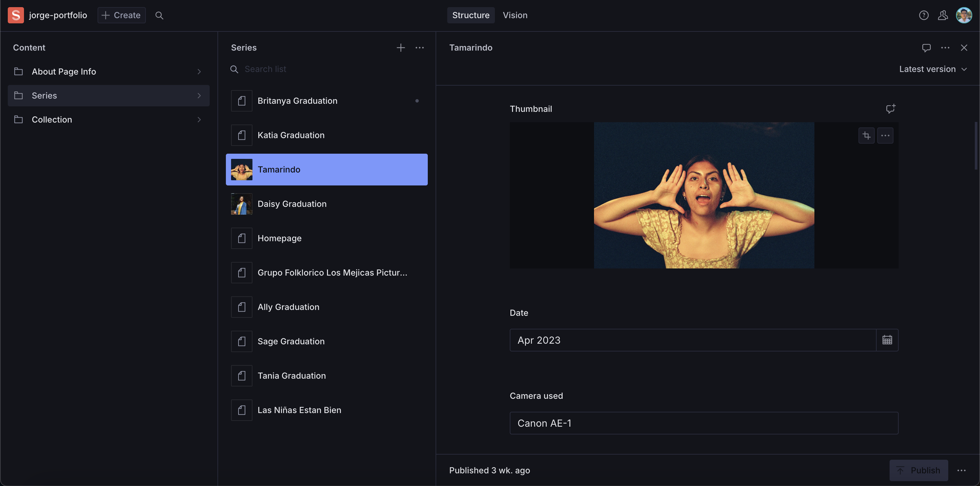Open the Katia Graduation document
The height and width of the screenshot is (486, 980).
pos(327,135)
